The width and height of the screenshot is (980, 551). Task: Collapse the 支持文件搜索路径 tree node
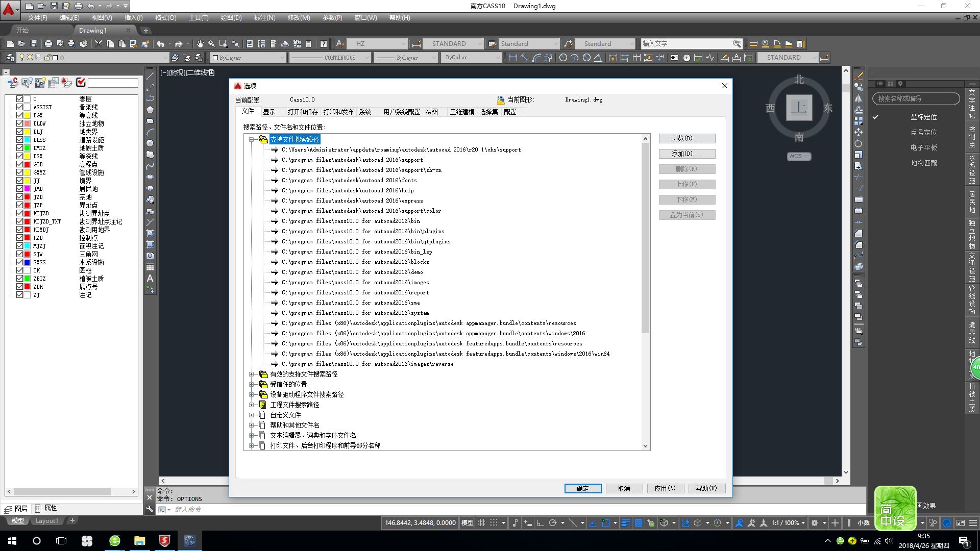[252, 139]
